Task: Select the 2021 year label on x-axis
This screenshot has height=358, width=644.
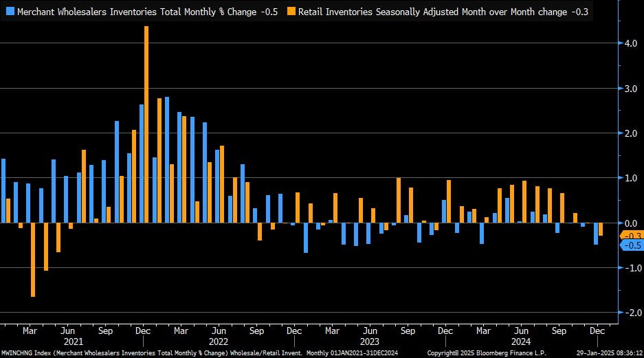Action: [x=74, y=342]
